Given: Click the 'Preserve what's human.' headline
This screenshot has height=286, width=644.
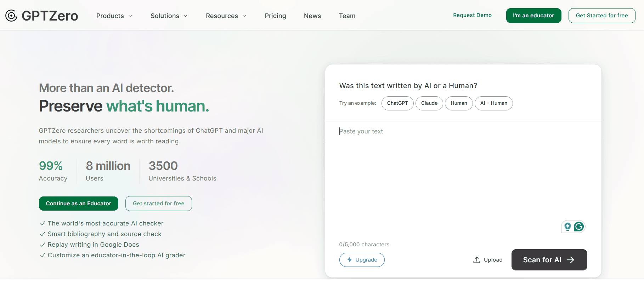Looking at the screenshot, I should [x=124, y=106].
